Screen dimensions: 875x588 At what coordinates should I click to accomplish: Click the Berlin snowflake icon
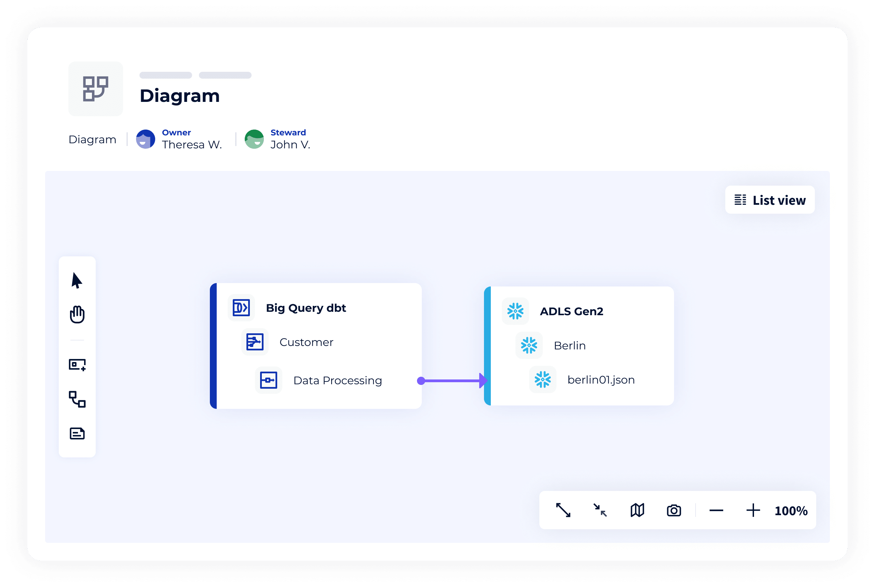(x=529, y=345)
